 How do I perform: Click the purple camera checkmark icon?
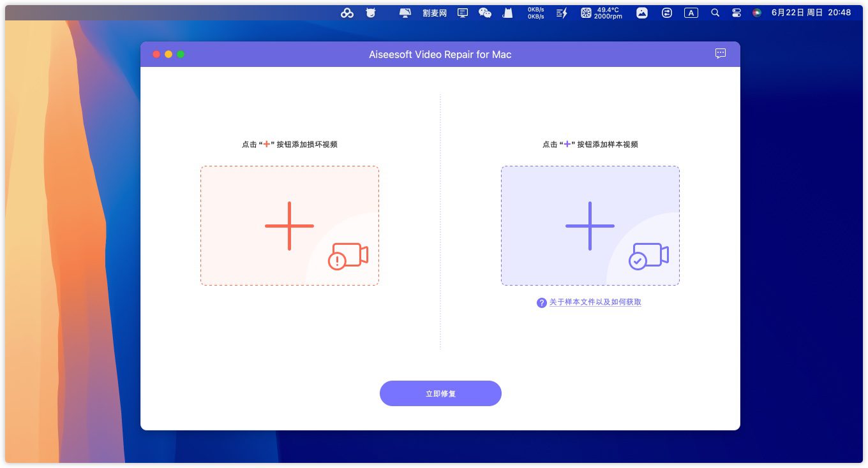(648, 256)
